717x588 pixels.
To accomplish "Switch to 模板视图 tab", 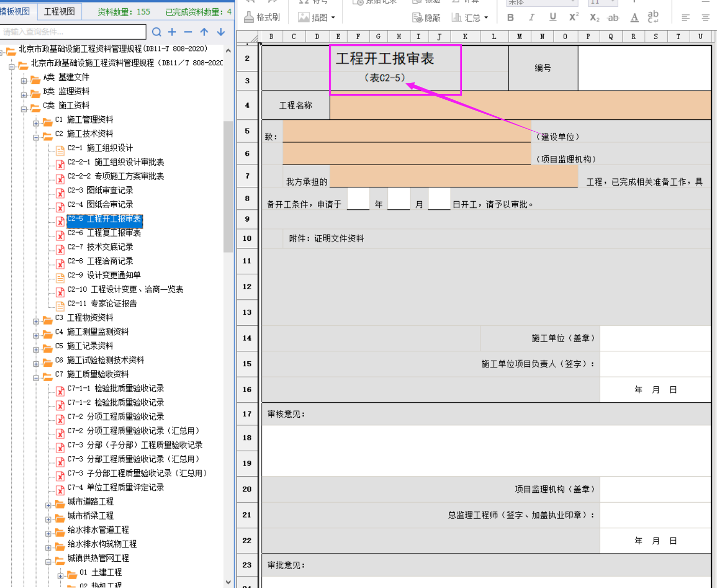I will click(x=15, y=11).
